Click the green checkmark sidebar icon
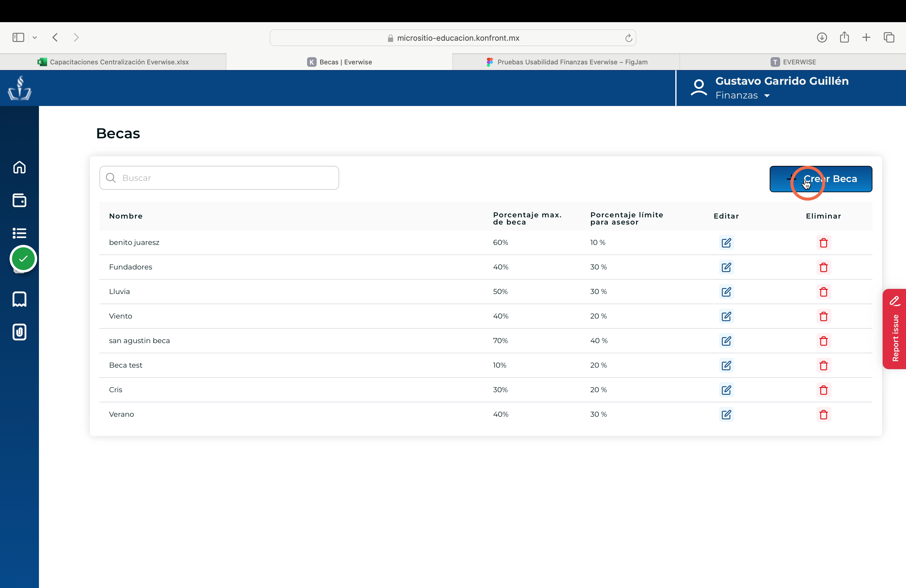 click(x=23, y=259)
